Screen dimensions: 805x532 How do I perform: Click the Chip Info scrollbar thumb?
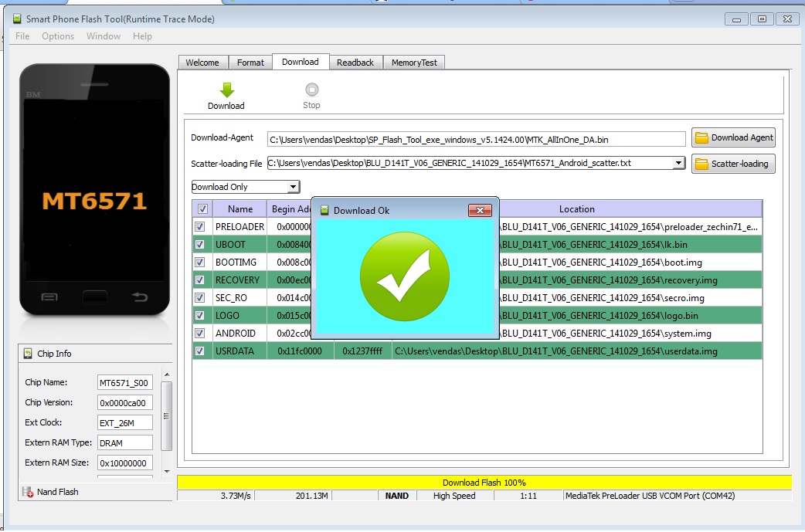pyautogui.click(x=166, y=416)
